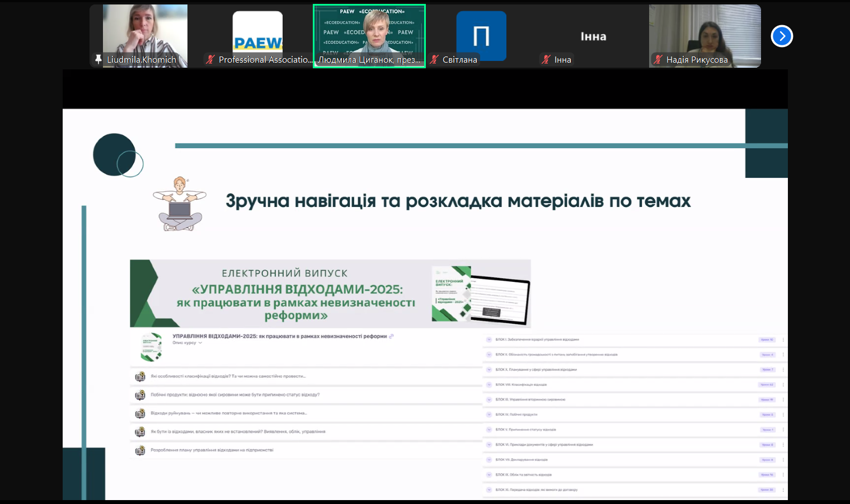The image size is (850, 504).
Task: Click the pin icon on Liudmila.Khomich's tile
Action: (98, 59)
